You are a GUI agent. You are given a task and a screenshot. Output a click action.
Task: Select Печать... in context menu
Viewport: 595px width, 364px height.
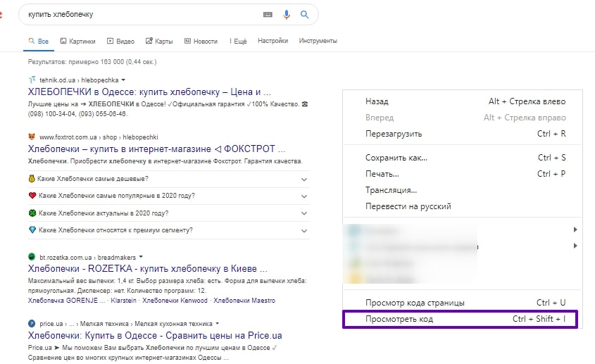pos(462,174)
